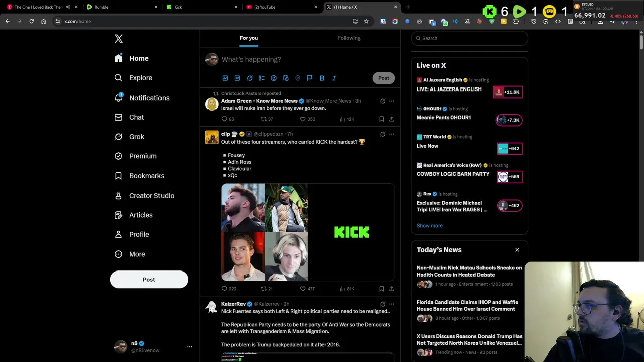Click the Grok icon on Adam Green's post
644x362 pixels.
(x=383, y=101)
